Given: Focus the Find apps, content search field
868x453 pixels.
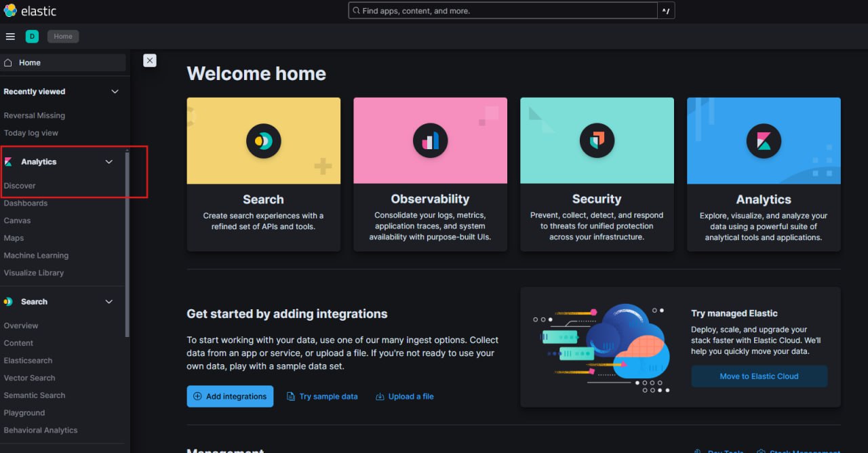Looking at the screenshot, I should point(503,11).
